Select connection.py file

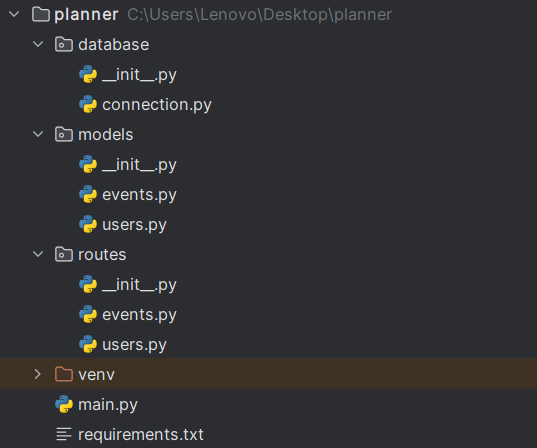point(157,105)
